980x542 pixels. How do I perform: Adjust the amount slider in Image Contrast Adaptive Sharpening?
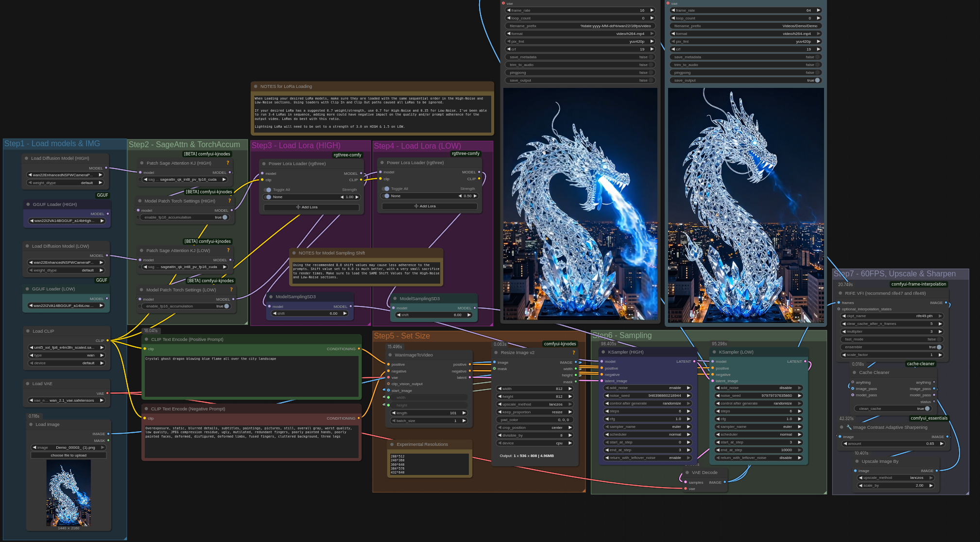pyautogui.click(x=893, y=444)
